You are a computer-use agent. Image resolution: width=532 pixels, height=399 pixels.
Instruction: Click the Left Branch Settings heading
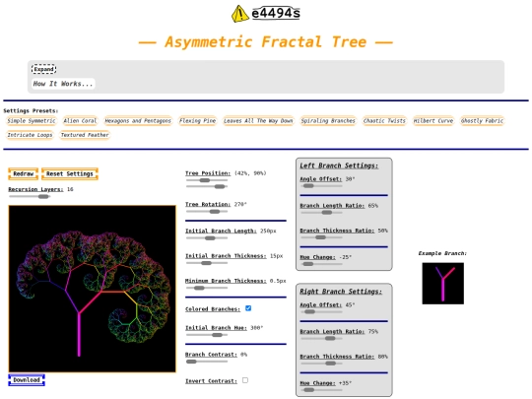(339, 166)
